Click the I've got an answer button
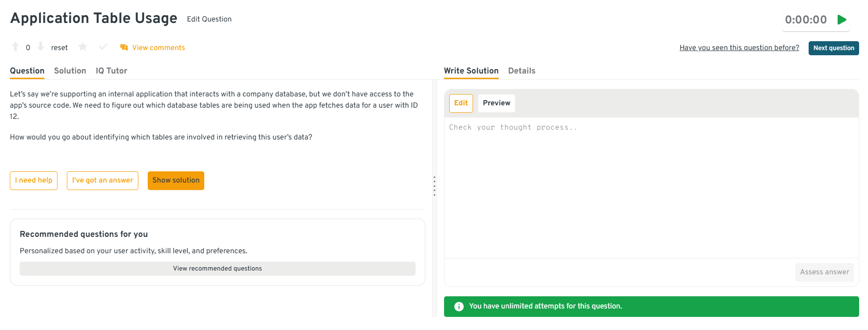Screen dimensions: 868x330 click(x=102, y=181)
